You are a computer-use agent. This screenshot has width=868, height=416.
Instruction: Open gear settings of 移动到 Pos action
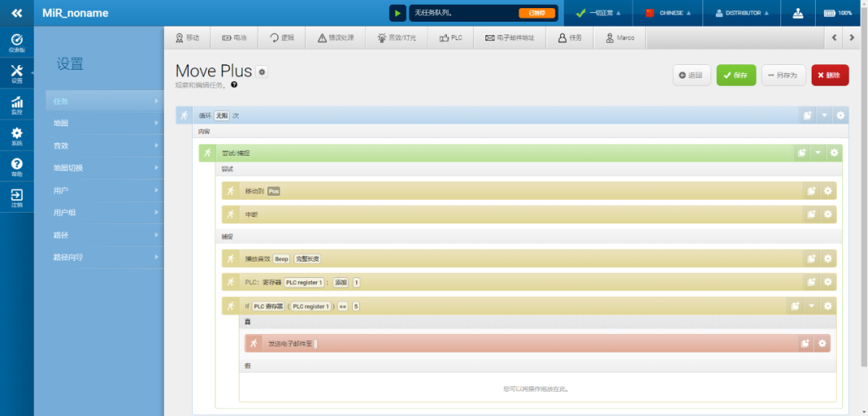[828, 191]
